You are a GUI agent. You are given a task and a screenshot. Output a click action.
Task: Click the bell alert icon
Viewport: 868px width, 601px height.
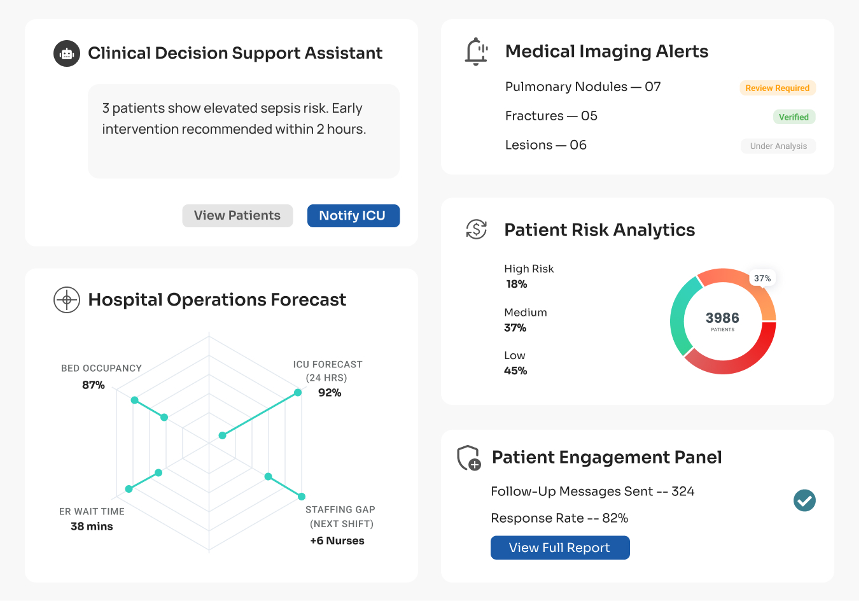(476, 52)
